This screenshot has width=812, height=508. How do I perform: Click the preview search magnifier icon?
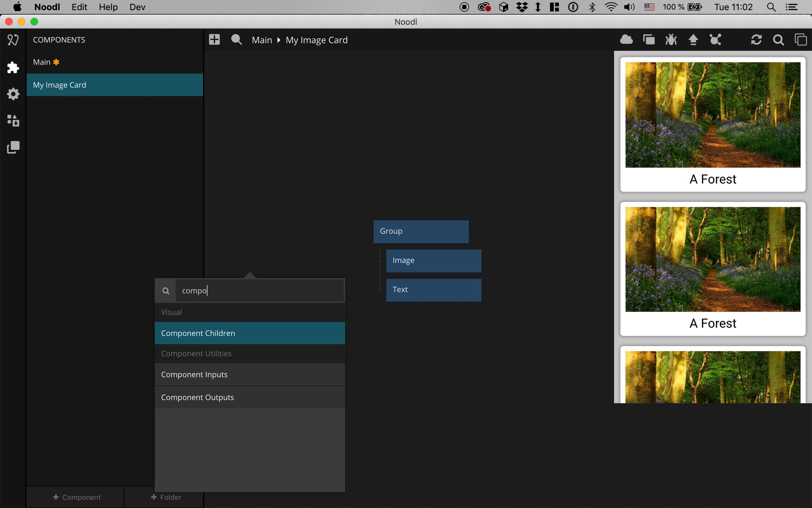779,40
